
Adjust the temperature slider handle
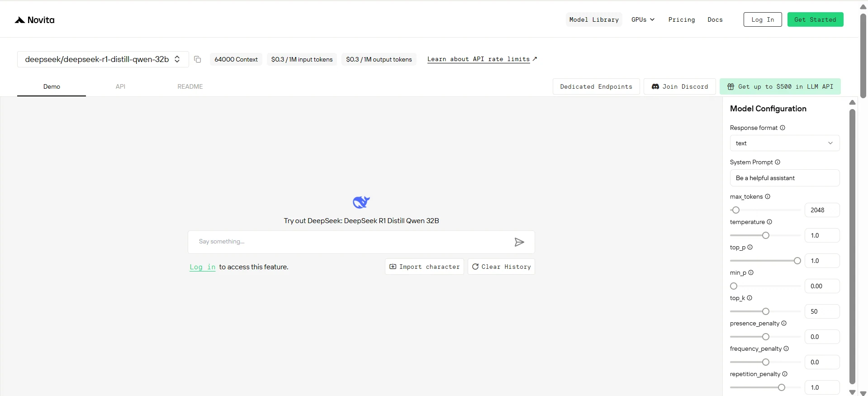[x=766, y=235]
